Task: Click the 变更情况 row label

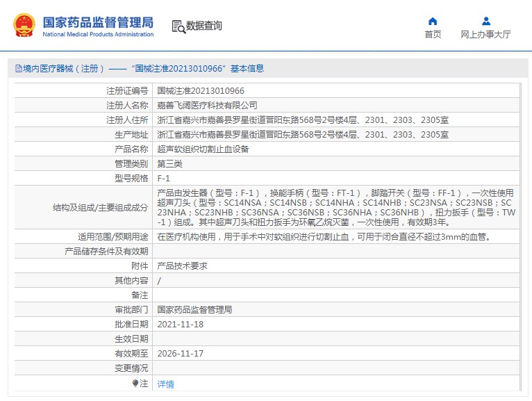Action: (x=131, y=368)
